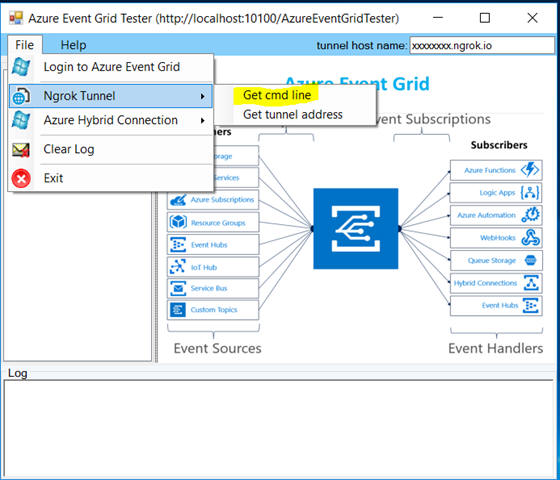Click the red Exit cross icon

pos(21,178)
